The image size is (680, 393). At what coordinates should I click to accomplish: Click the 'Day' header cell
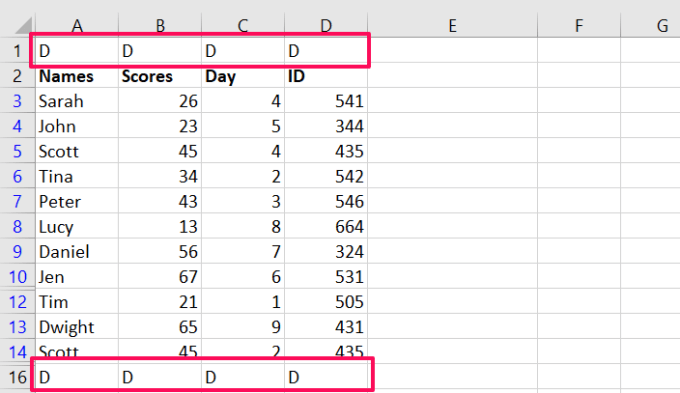click(x=243, y=76)
